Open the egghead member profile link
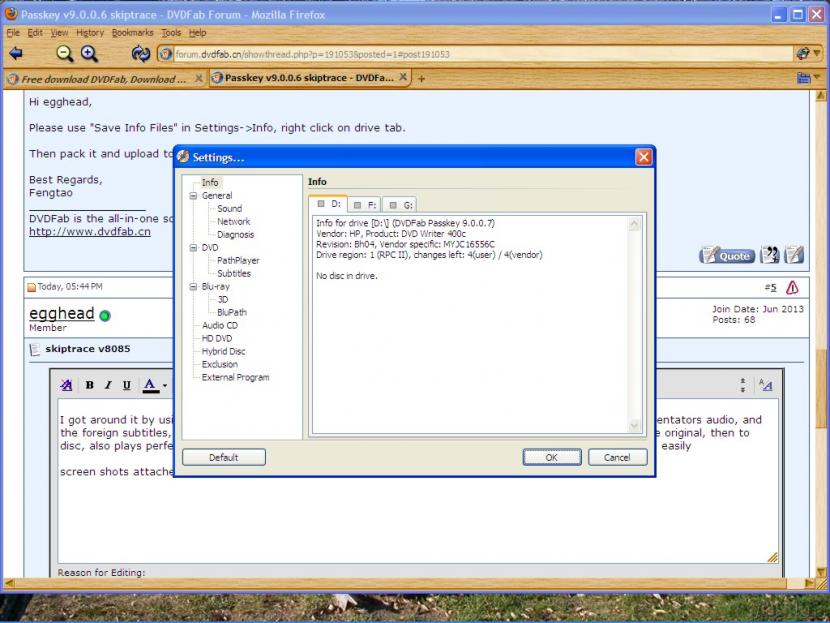The image size is (830, 623). [x=61, y=314]
